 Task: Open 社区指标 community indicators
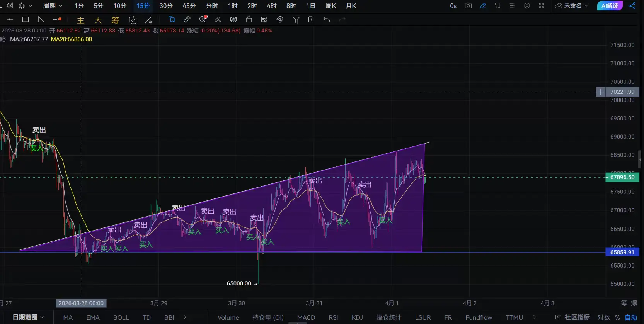click(573, 317)
